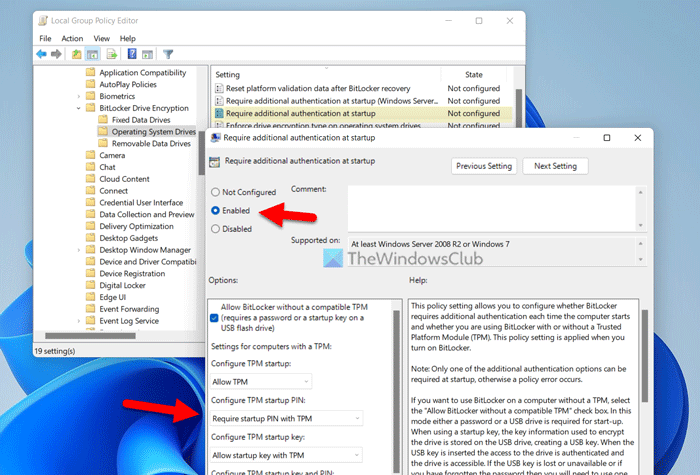Toggle the Show/Hide Action Pane icon
The image size is (700, 475).
(x=147, y=54)
